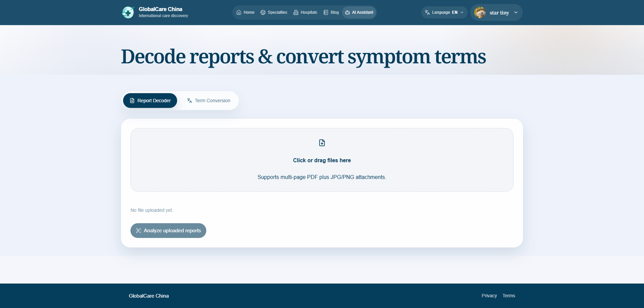Expand the Language EN dropdown chevron

(462, 12)
